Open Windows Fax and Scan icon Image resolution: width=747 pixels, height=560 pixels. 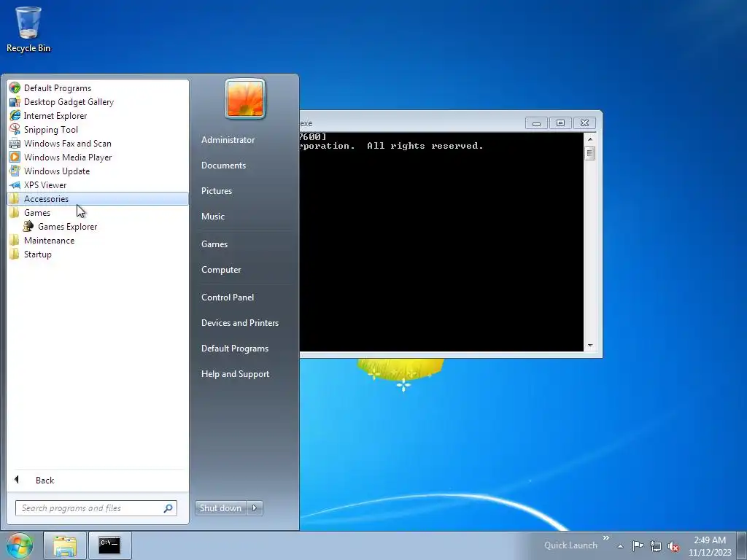(15, 144)
